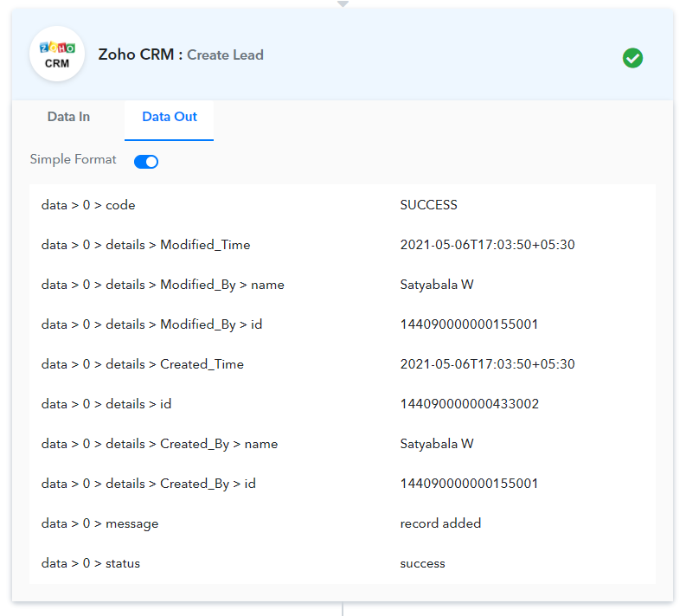Viewport: 686px width, 616px height.
Task: Click the lead id value 144090000000433002
Action: click(470, 404)
